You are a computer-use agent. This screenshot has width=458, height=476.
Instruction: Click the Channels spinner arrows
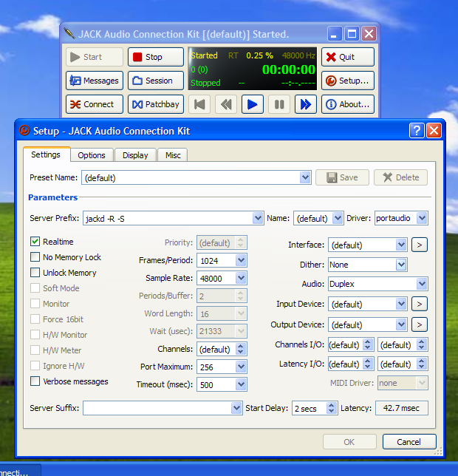[241, 349]
